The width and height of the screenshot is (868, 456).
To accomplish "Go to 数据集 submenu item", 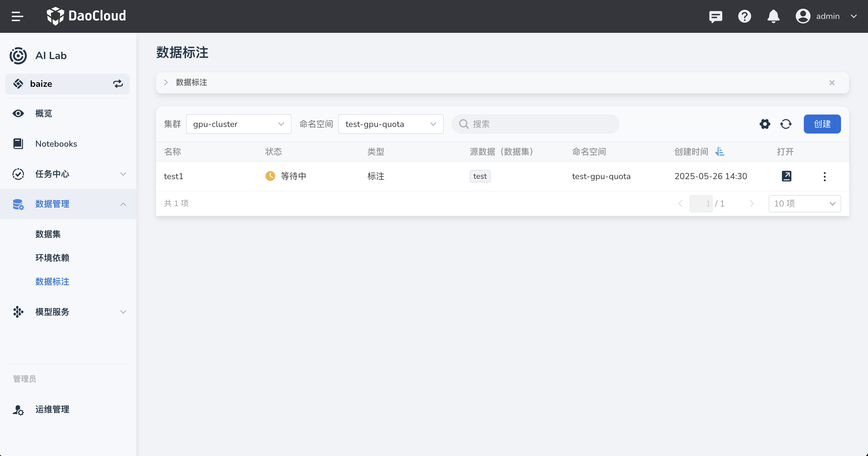I will [48, 234].
